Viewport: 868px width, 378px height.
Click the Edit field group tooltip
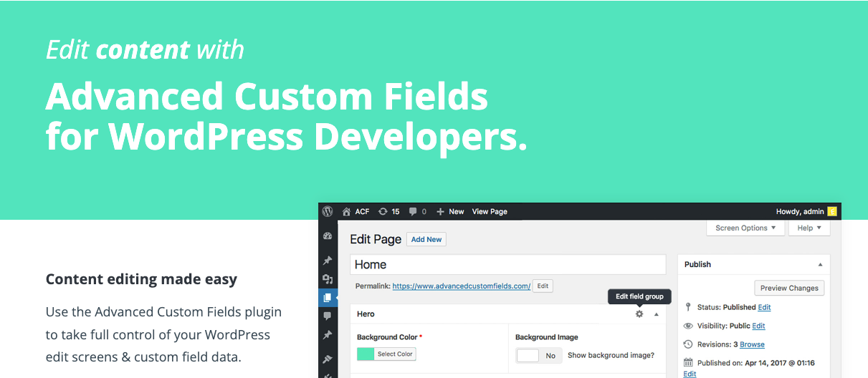639,296
